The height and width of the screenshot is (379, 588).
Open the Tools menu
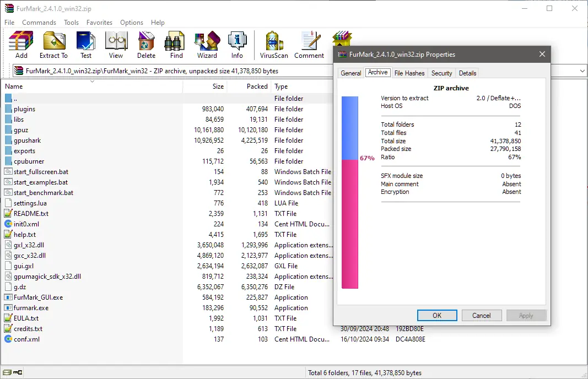71,23
